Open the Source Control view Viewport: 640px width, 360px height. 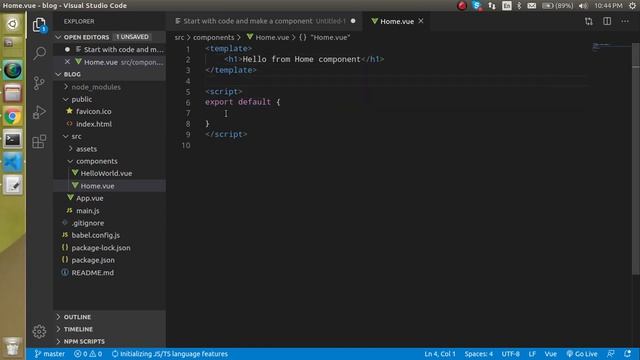[x=39, y=83]
